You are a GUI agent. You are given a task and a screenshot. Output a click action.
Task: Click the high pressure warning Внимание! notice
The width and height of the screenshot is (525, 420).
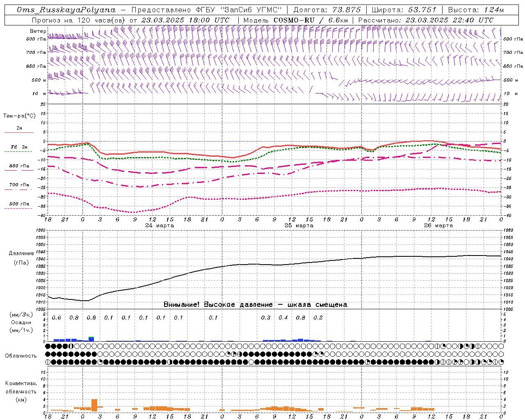coord(255,305)
